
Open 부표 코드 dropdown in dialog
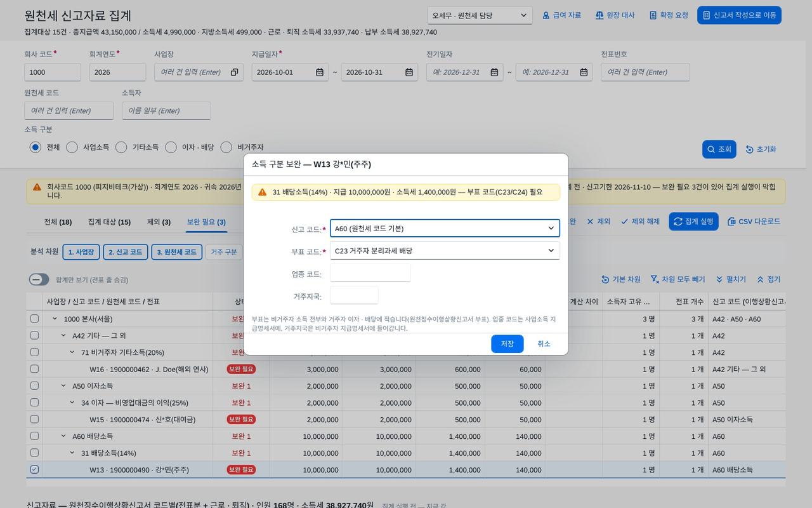pos(445,251)
